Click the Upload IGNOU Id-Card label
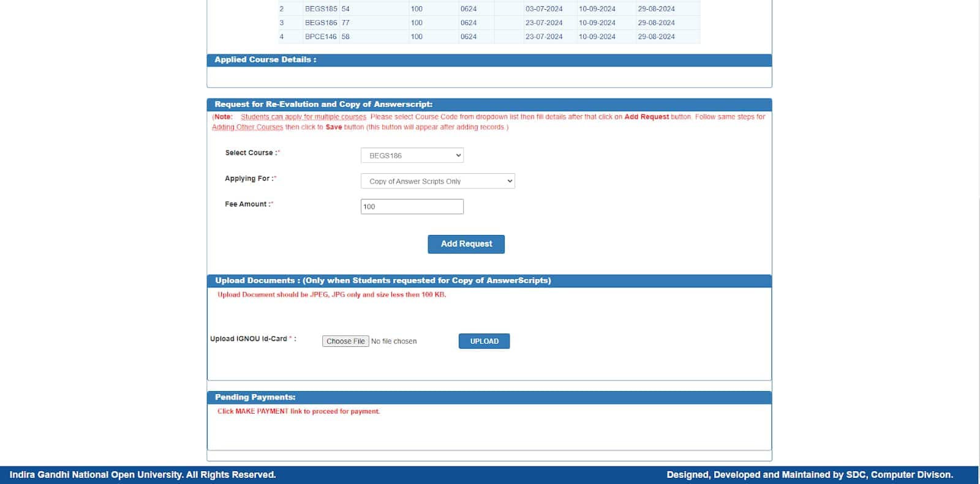This screenshot has width=980, height=484. (253, 339)
